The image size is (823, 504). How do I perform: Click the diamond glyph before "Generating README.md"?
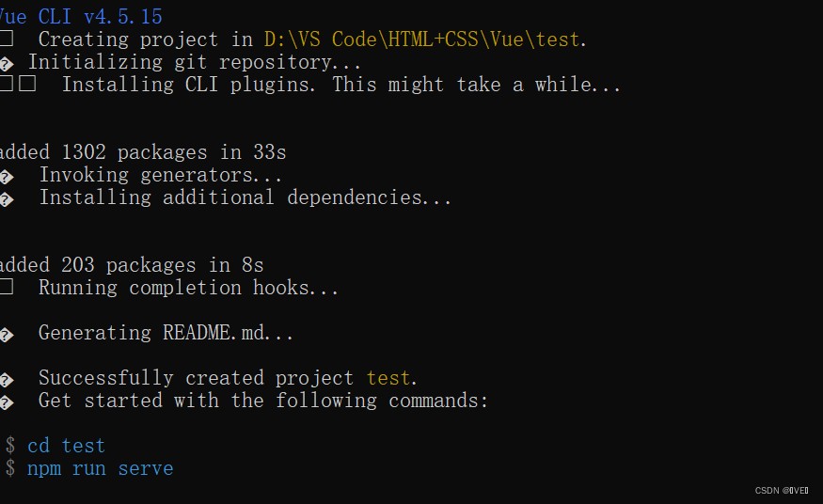[x=7, y=334]
